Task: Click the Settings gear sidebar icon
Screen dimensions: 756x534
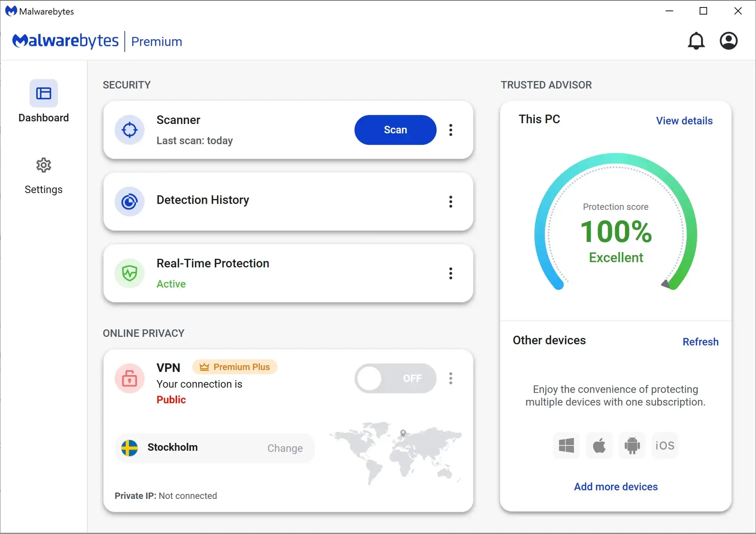Action: tap(44, 166)
